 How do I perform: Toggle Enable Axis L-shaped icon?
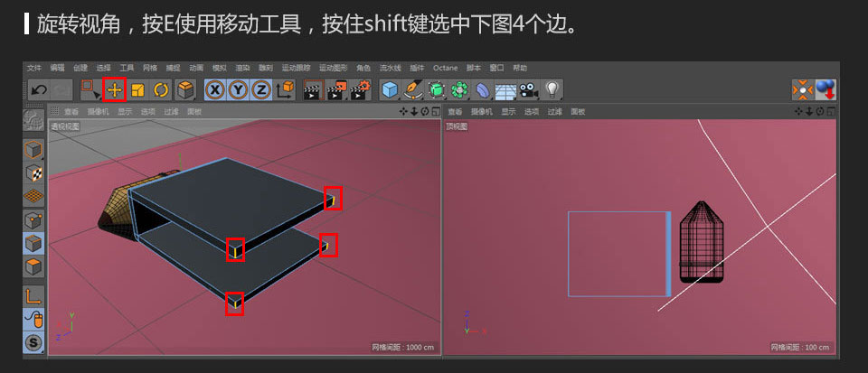click(33, 295)
